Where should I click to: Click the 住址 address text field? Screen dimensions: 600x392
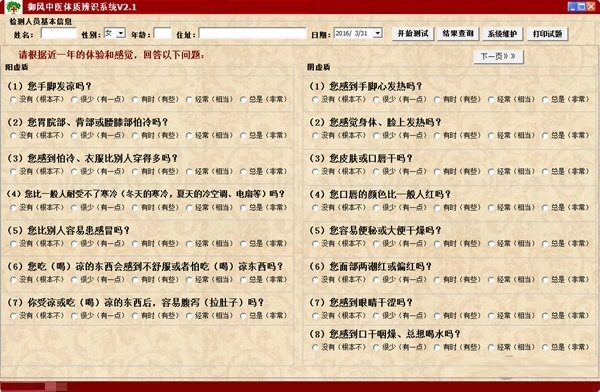253,34
